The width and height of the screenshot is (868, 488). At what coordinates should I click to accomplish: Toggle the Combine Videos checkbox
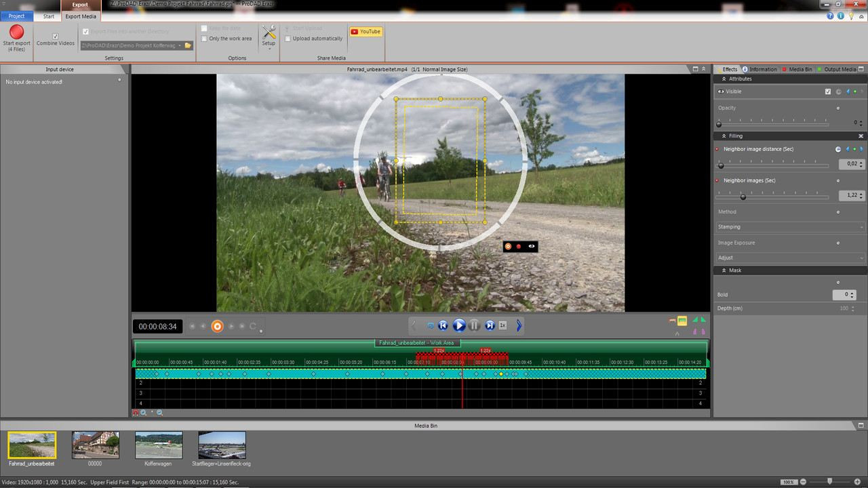tap(56, 36)
